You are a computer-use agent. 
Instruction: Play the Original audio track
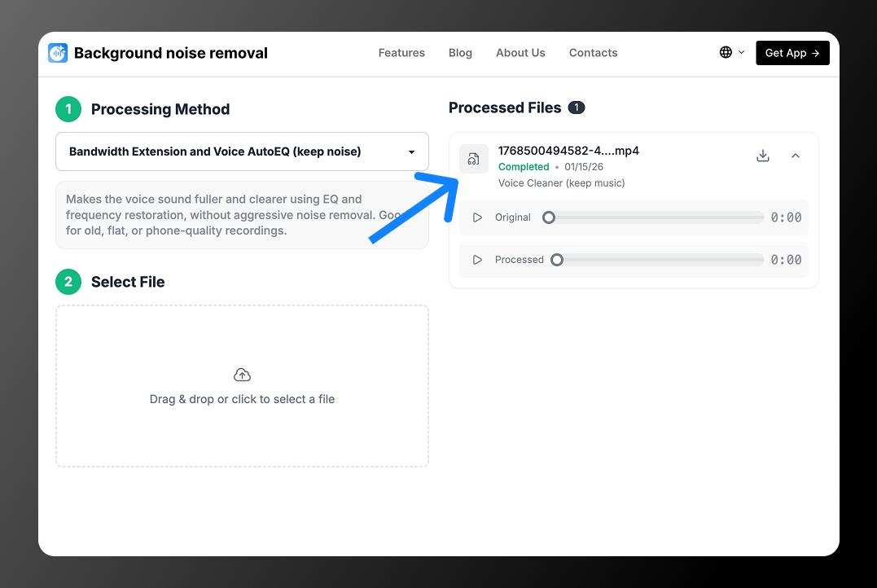coord(478,217)
